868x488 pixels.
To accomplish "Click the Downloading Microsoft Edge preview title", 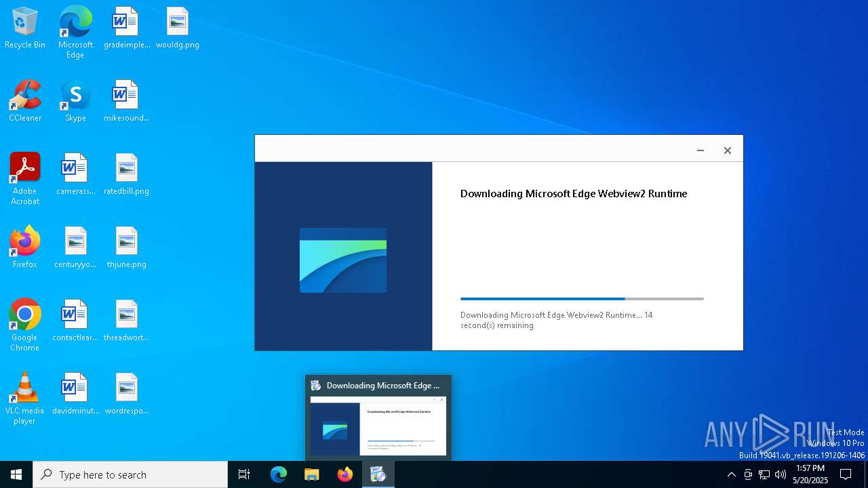I will [383, 386].
